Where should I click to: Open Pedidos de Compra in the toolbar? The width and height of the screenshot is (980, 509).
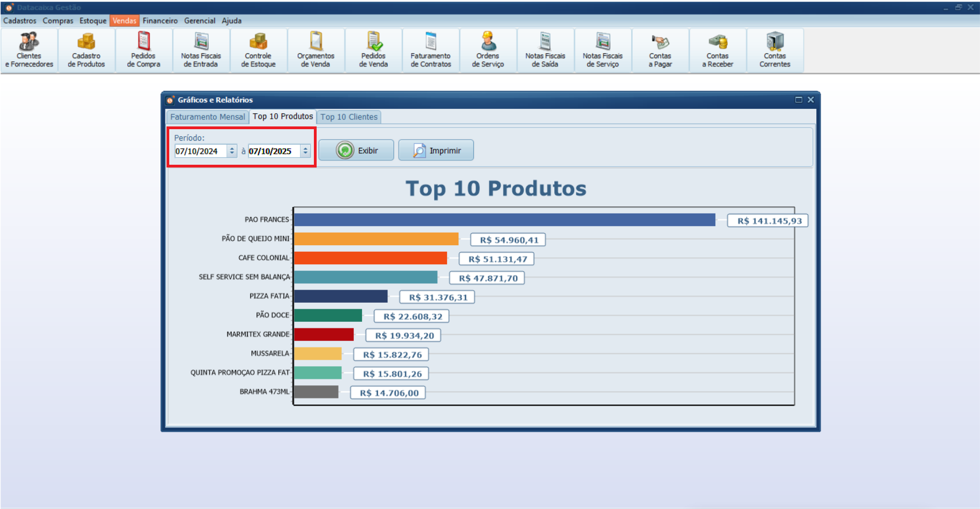[x=144, y=50]
